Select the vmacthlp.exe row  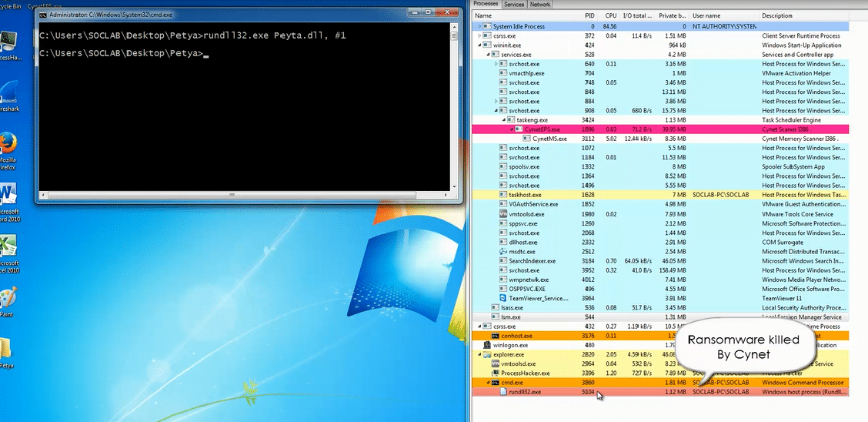pyautogui.click(x=660, y=73)
